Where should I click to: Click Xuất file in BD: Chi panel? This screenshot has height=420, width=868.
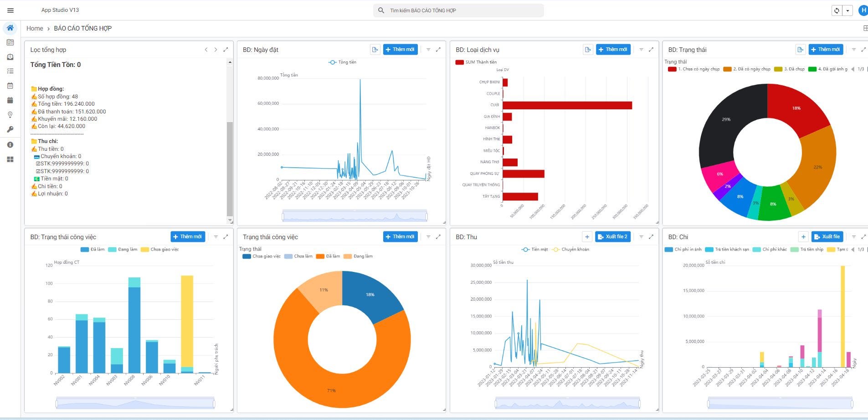click(x=827, y=237)
